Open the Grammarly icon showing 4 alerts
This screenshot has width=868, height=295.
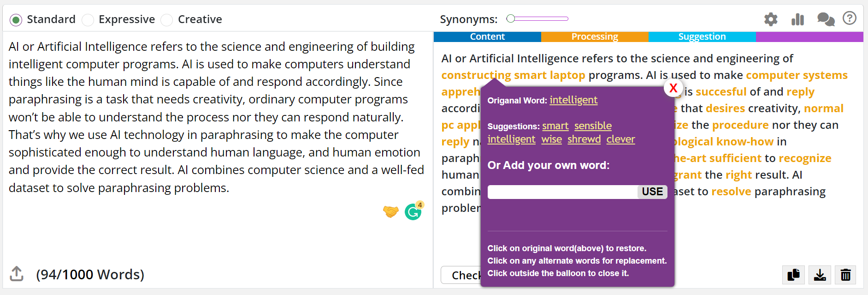tap(413, 211)
